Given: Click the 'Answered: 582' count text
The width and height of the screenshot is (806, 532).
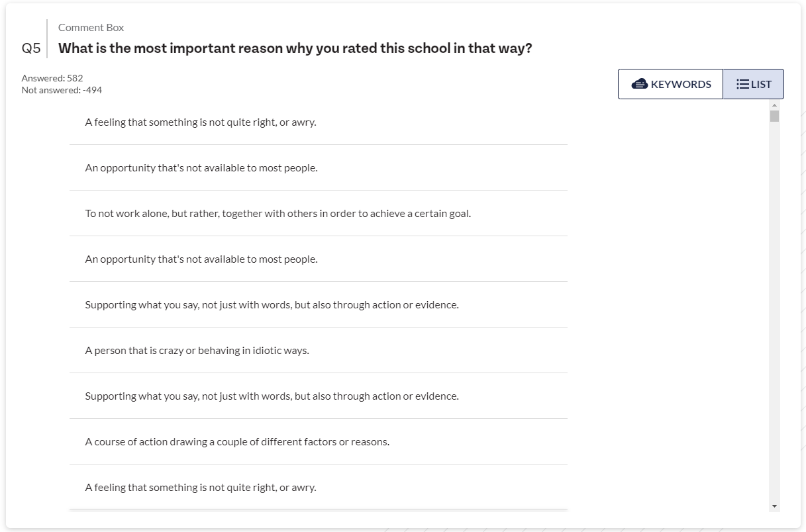Looking at the screenshot, I should coord(52,78).
